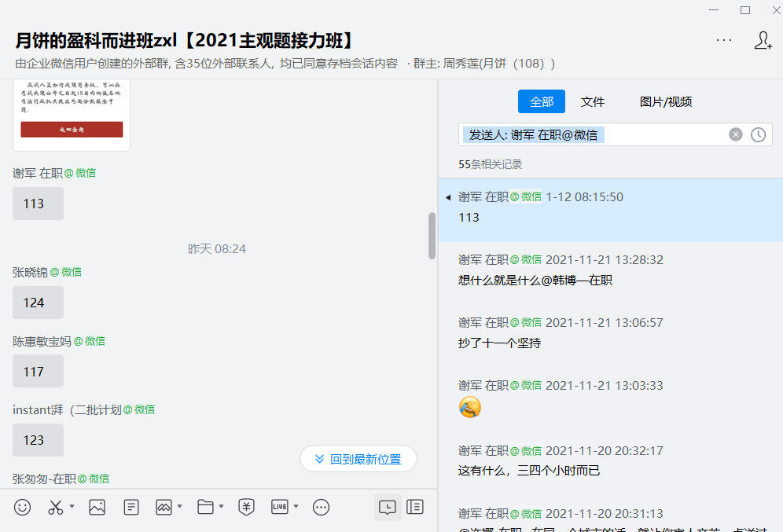Click the scissors screenshot tool
The height and width of the screenshot is (532, 783).
coord(55,507)
